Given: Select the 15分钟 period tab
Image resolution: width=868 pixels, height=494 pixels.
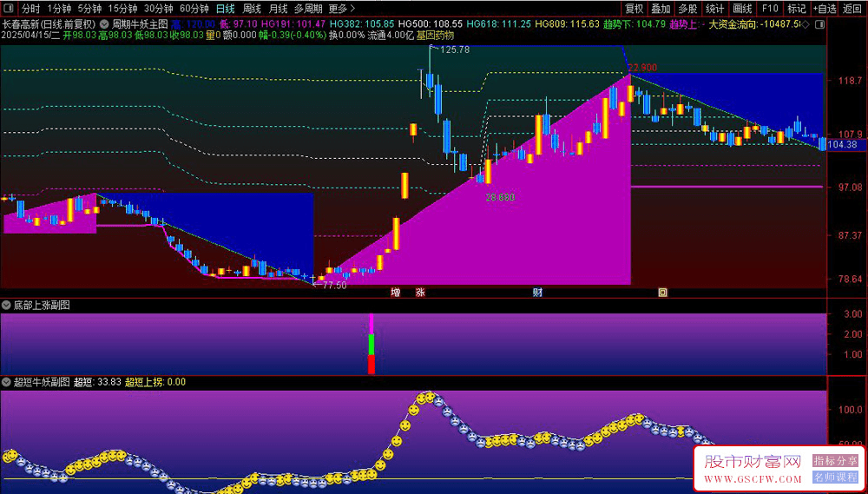Looking at the screenshot, I should point(122,9).
